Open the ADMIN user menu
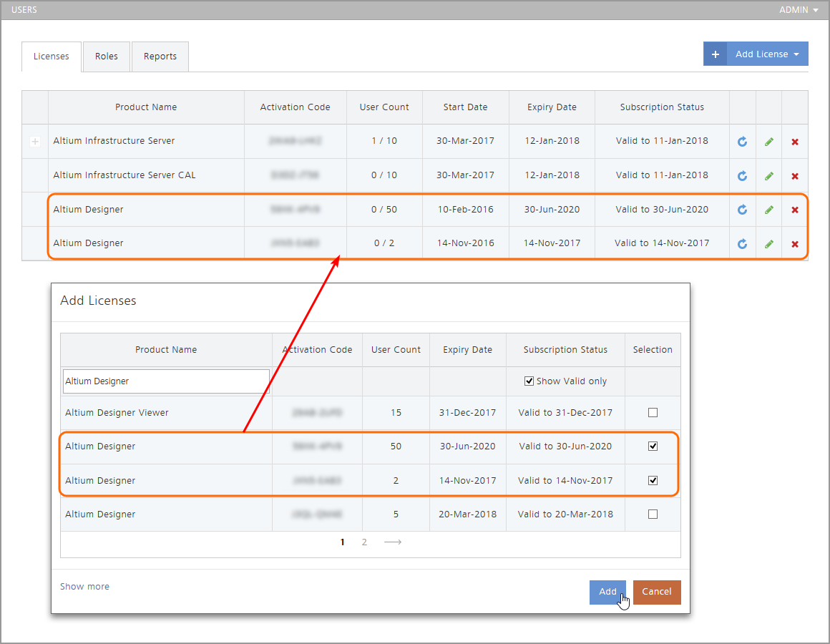 click(799, 10)
